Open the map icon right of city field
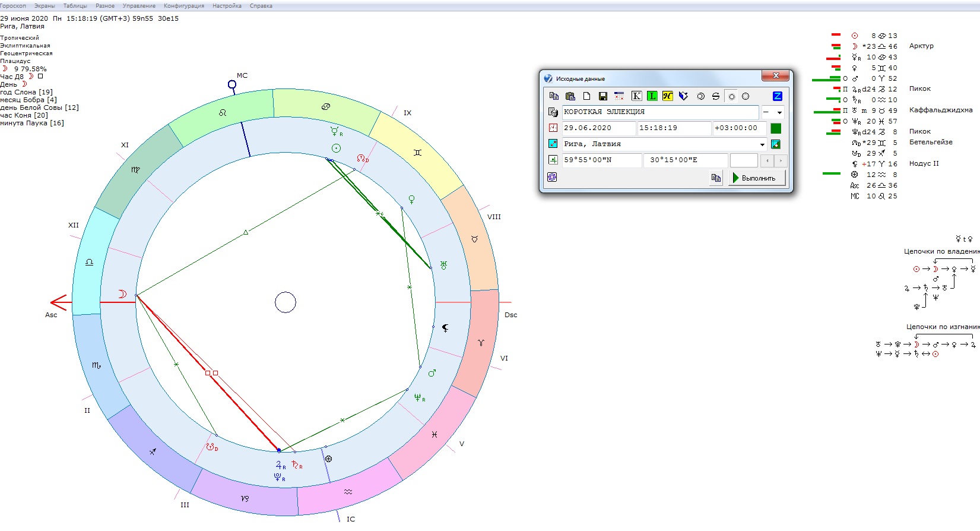 [x=775, y=144]
